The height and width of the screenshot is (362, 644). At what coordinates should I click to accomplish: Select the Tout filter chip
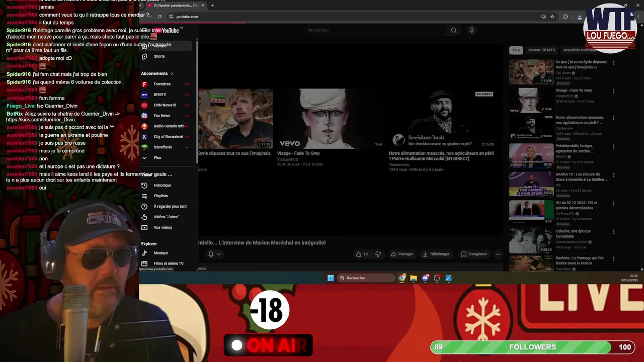click(516, 50)
